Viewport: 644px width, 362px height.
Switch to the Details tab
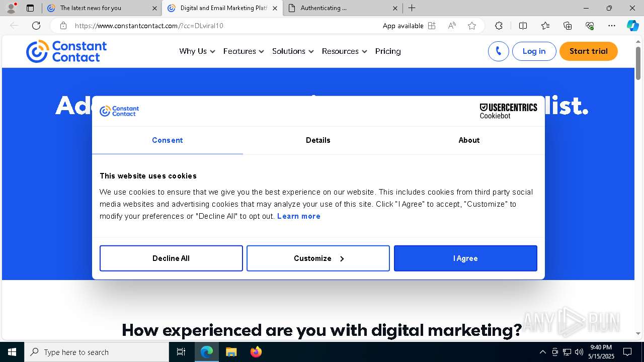318,140
